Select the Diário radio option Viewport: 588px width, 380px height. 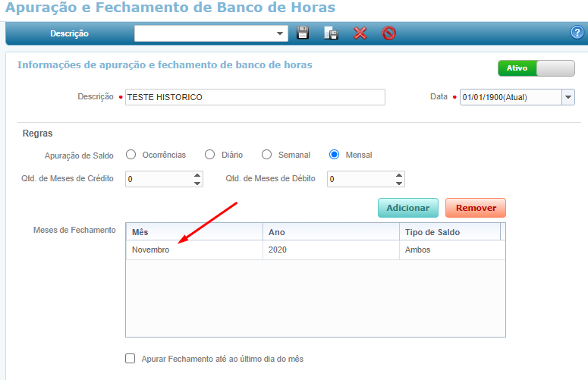coord(210,155)
